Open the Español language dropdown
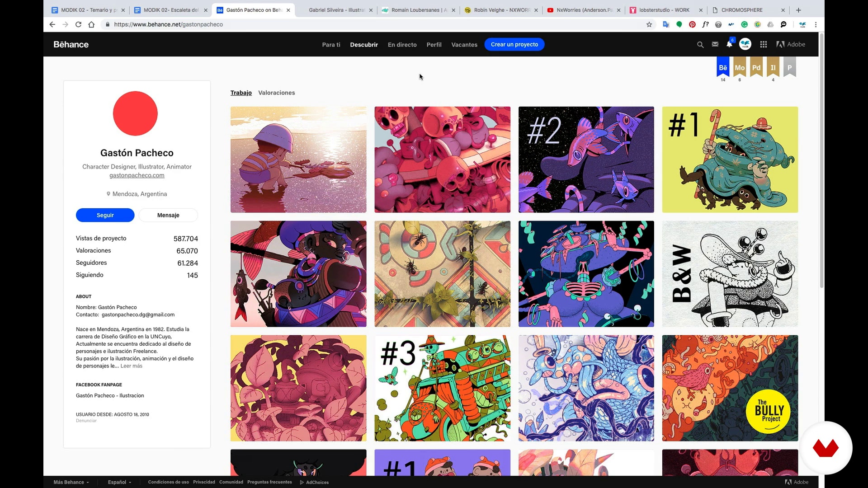The height and width of the screenshot is (488, 868). (x=119, y=482)
